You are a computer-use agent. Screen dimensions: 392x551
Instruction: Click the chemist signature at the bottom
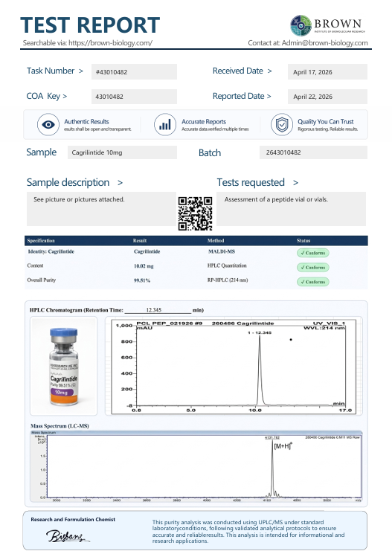pyautogui.click(x=67, y=536)
